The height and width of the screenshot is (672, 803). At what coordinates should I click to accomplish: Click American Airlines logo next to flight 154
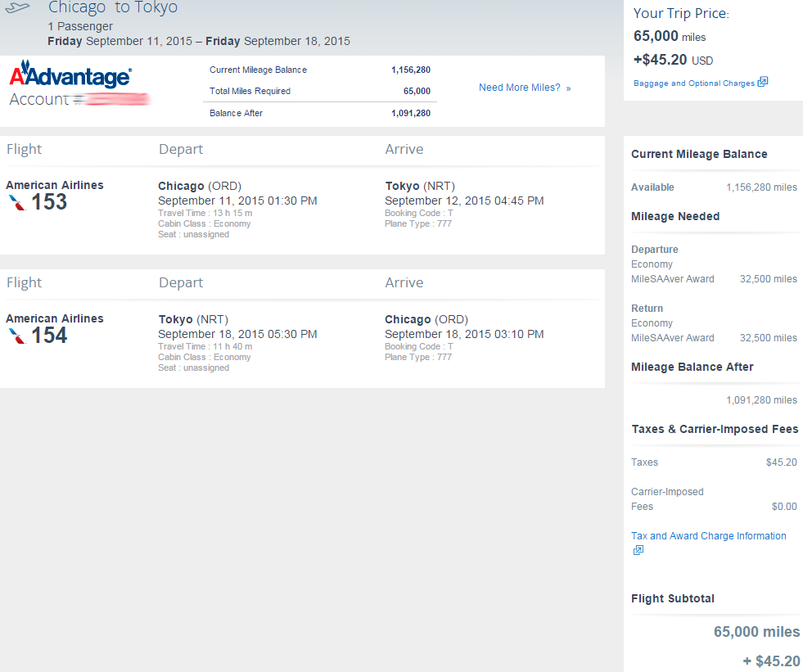[x=17, y=336]
